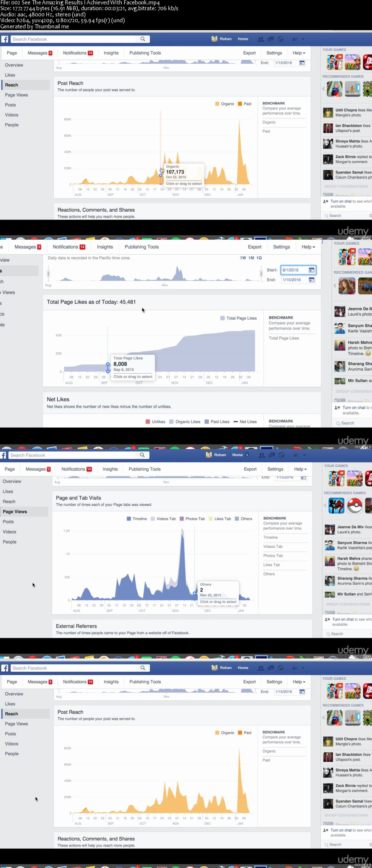Open notifications globe icon in 107,173 tooltip frame
The image size is (372, 868).
(x=280, y=39)
